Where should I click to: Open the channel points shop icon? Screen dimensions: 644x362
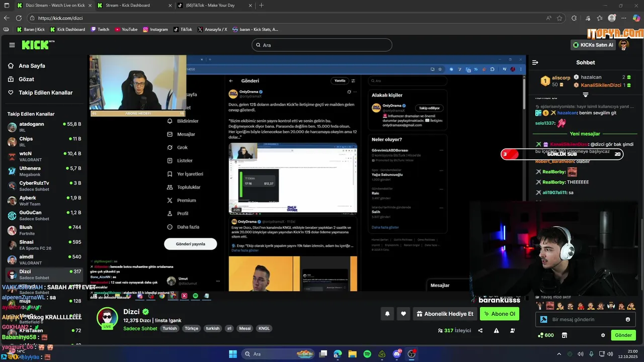point(565,335)
